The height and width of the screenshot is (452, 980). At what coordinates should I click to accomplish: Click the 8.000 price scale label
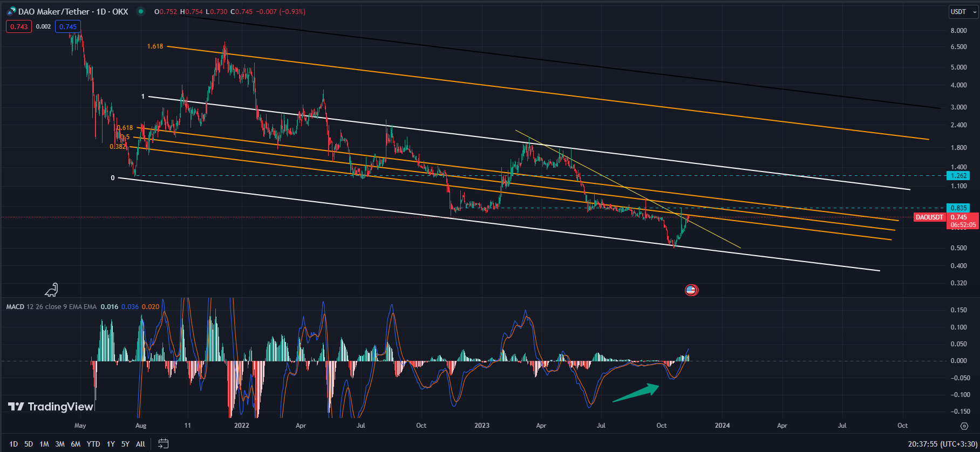(x=958, y=31)
